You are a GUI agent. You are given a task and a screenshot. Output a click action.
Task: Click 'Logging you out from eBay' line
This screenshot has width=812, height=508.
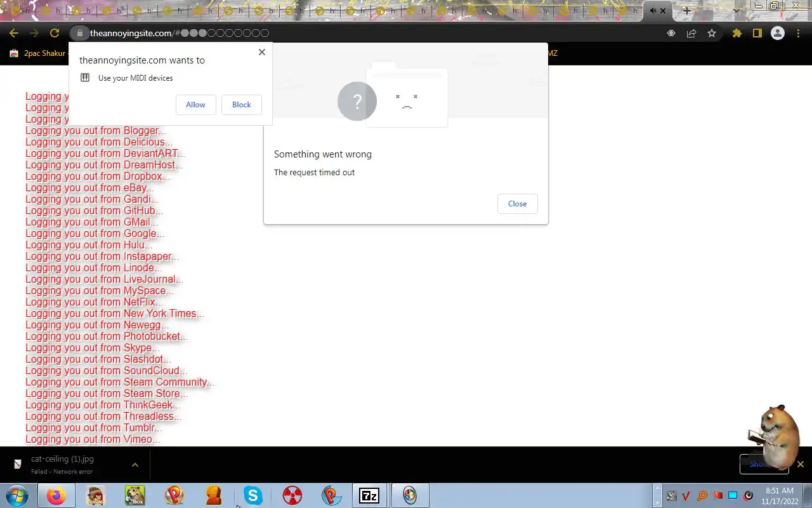pos(89,188)
